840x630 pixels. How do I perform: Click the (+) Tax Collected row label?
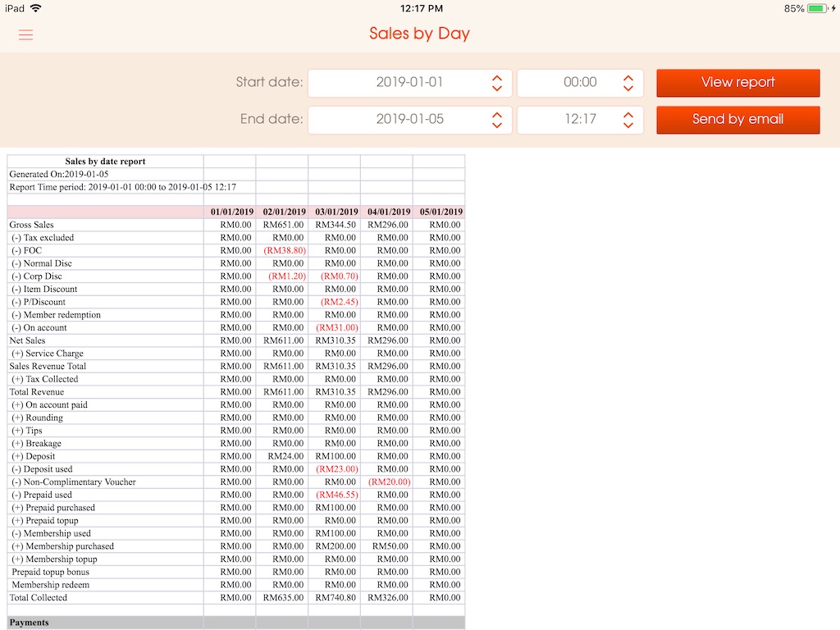[x=45, y=379]
